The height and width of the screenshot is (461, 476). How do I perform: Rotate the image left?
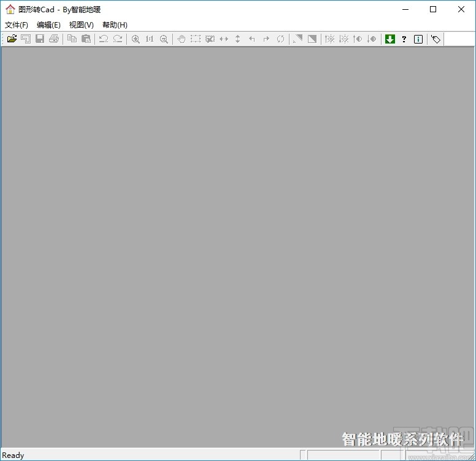coord(252,39)
